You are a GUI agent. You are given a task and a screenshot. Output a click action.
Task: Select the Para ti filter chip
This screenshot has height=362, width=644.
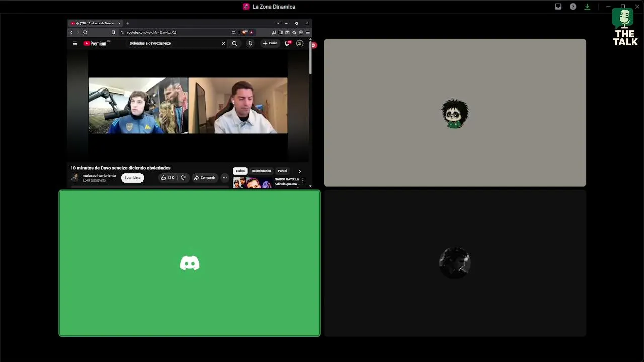click(283, 171)
